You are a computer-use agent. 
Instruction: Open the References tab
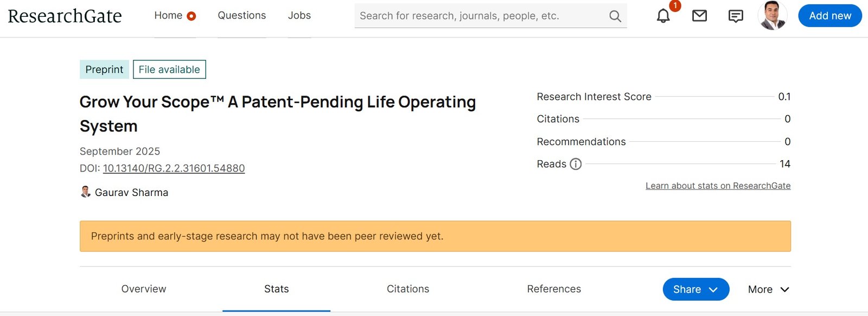[x=554, y=289]
